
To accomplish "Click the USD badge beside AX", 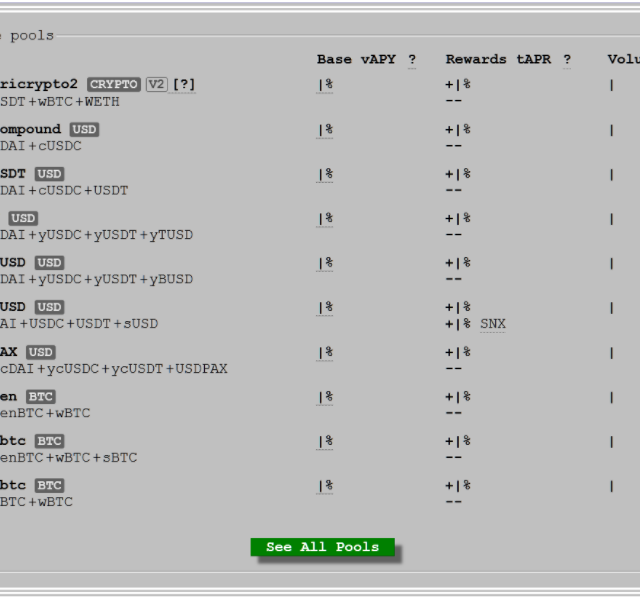I will pos(41,352).
